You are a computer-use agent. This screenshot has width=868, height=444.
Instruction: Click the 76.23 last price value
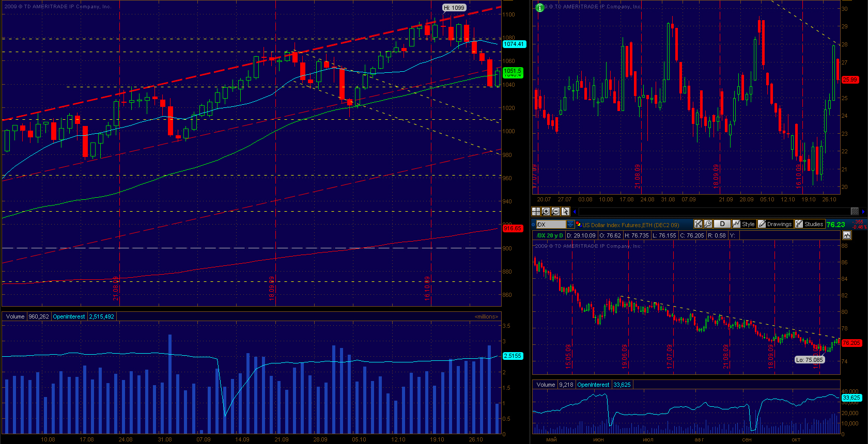pyautogui.click(x=835, y=224)
